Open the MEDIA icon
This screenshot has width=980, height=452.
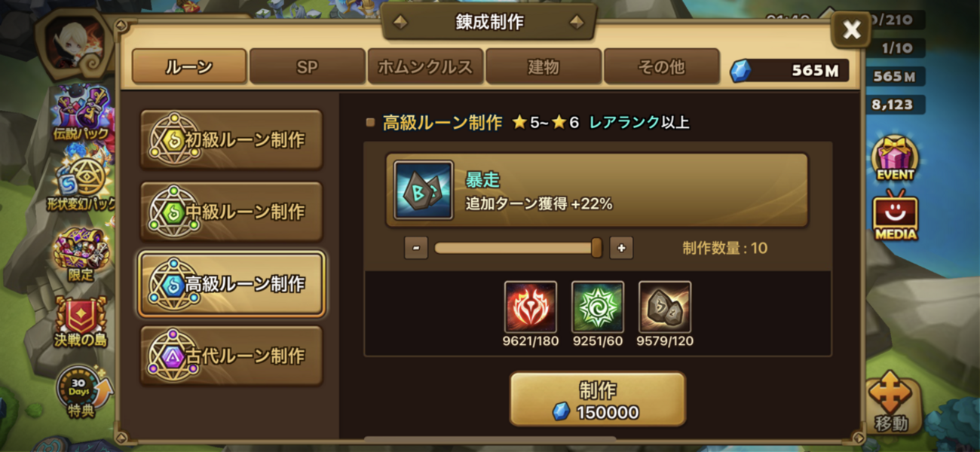896,217
